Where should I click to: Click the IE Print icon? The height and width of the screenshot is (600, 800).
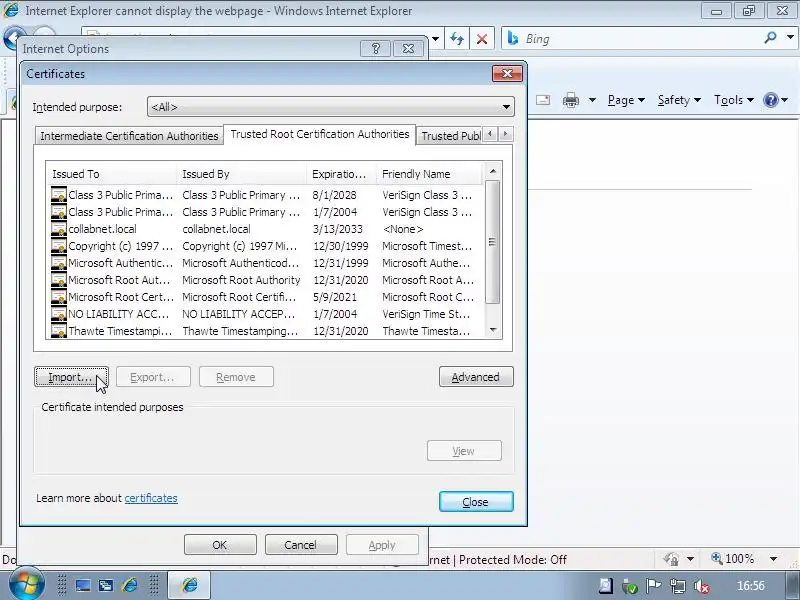tap(571, 100)
